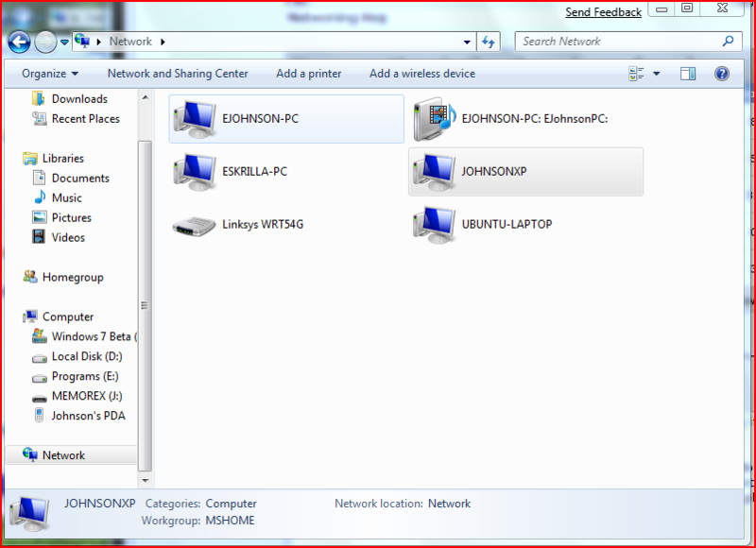Click the EJOHNSON-PC name label
This screenshot has width=756, height=548.
(261, 118)
